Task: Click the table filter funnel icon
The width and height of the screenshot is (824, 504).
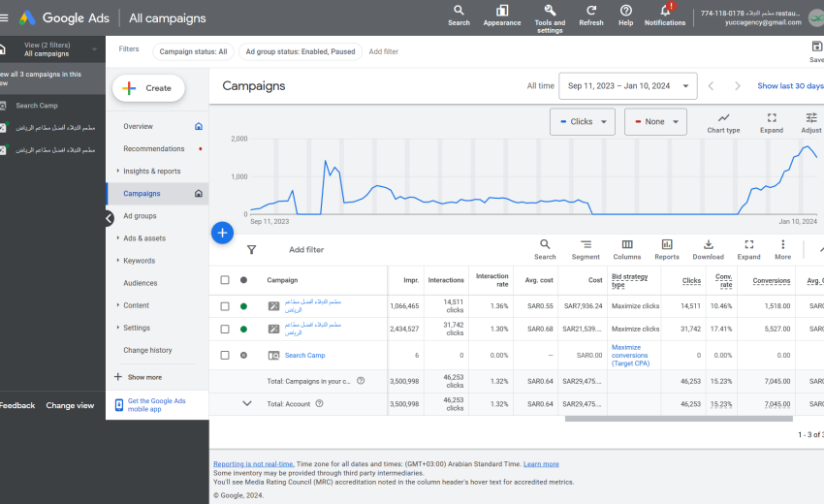Action: click(x=251, y=250)
